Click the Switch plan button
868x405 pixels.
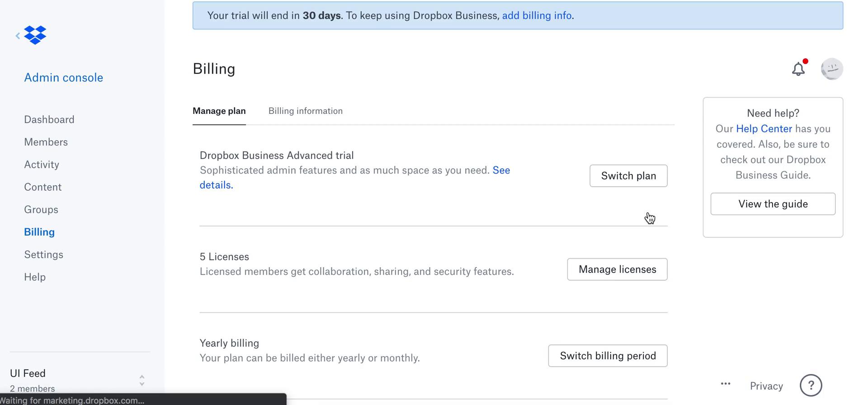(x=628, y=176)
